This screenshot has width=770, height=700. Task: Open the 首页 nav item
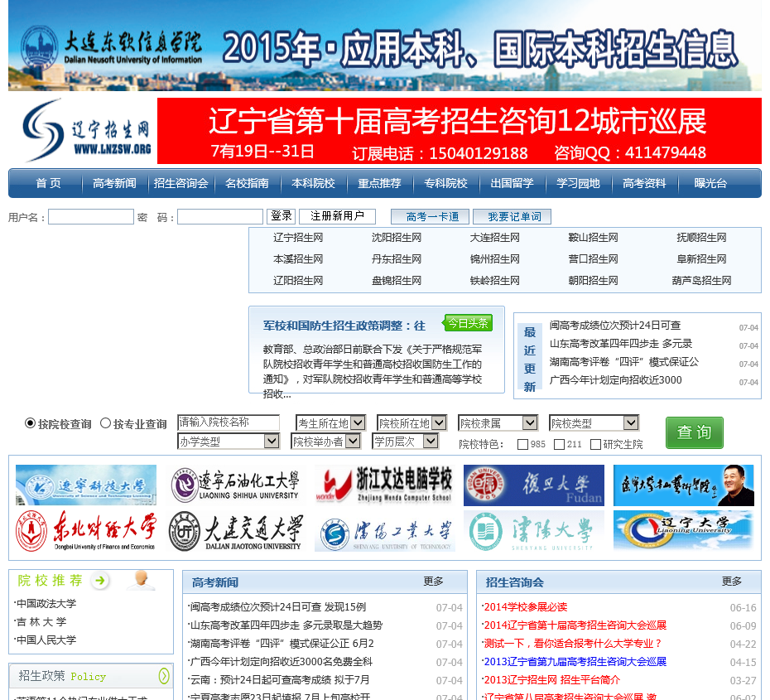48,183
